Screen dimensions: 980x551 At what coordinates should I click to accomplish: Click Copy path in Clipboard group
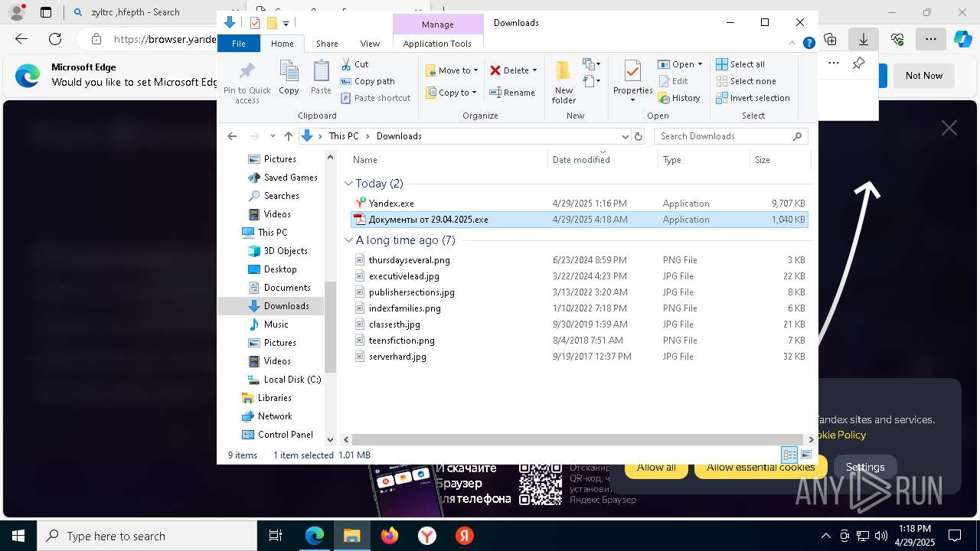click(367, 81)
